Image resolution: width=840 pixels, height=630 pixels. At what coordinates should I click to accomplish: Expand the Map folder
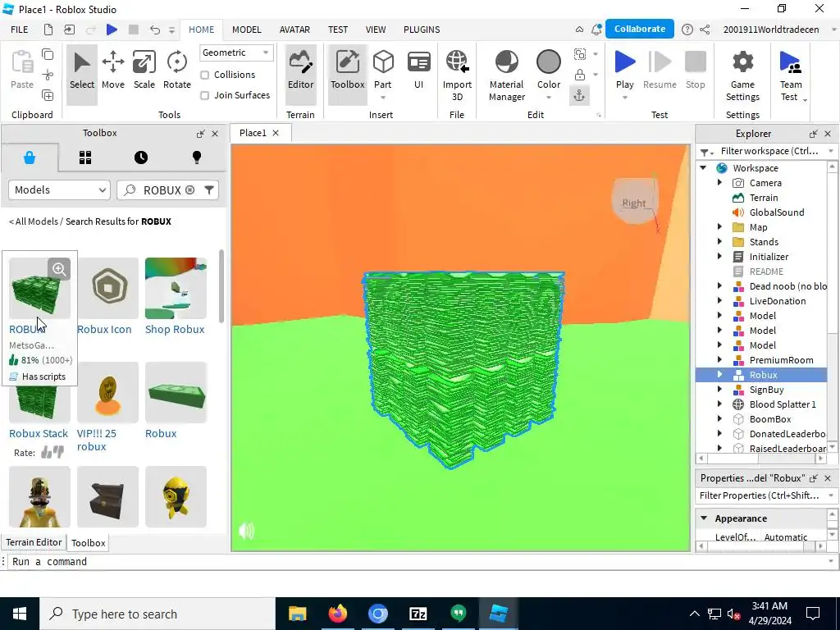click(x=720, y=227)
